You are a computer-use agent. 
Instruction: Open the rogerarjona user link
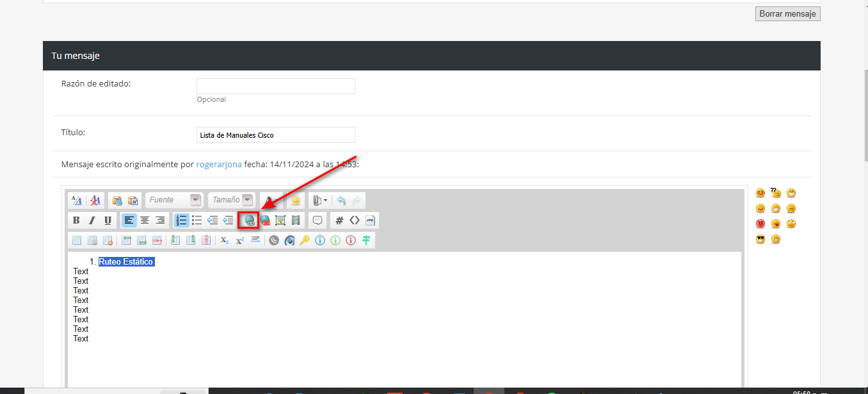219,165
